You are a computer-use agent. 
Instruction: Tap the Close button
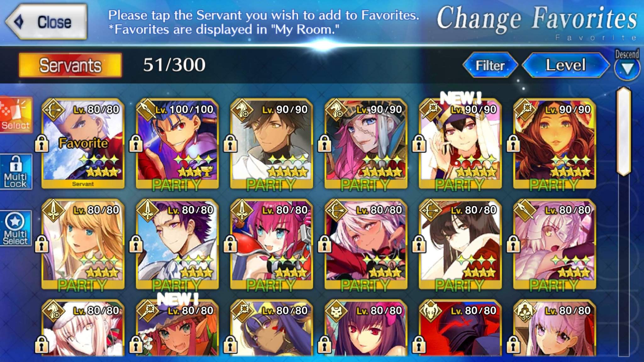click(x=46, y=22)
